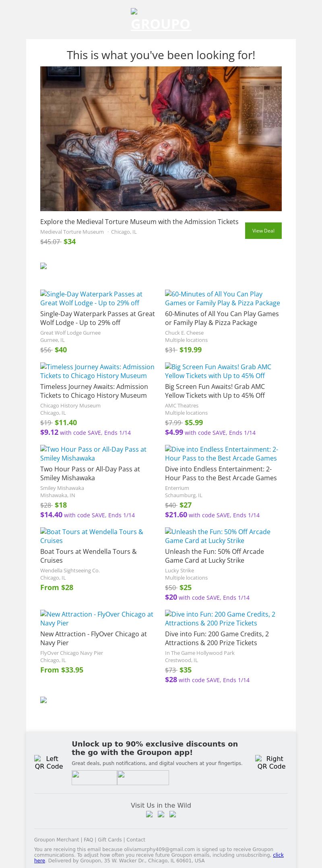Click the first social media icon
This screenshot has width=322, height=868.
(149, 814)
